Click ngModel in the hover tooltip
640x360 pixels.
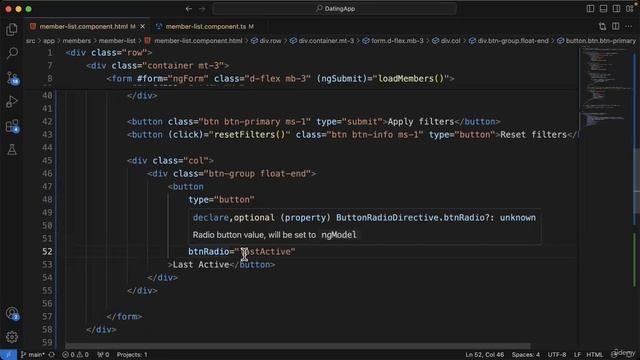click(339, 235)
